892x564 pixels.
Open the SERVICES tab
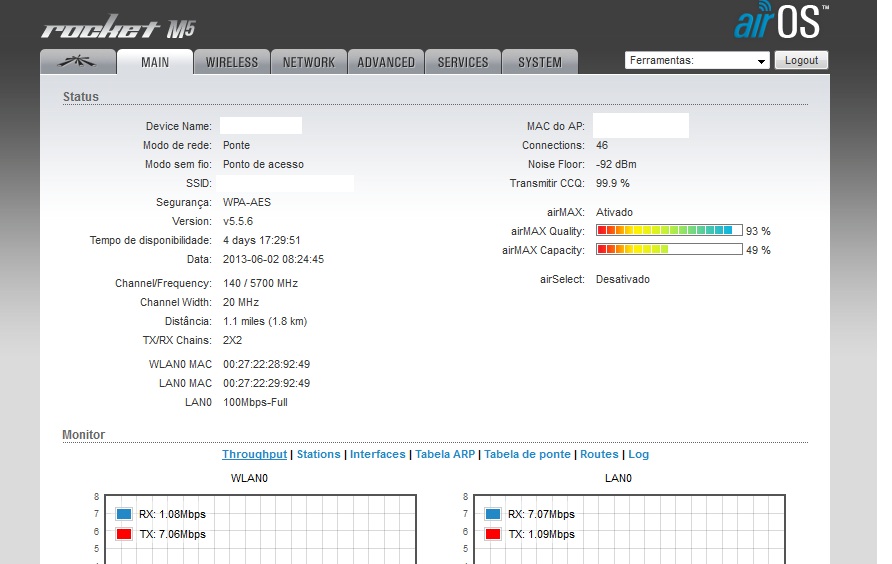click(462, 61)
